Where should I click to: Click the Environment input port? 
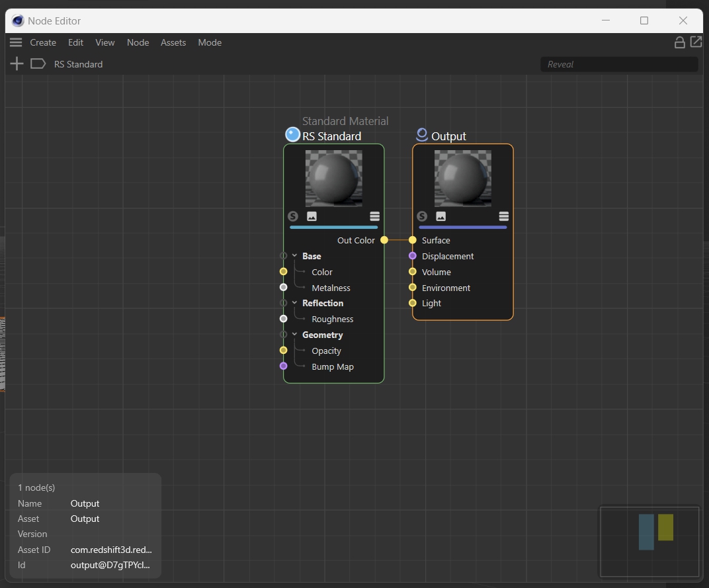click(413, 288)
